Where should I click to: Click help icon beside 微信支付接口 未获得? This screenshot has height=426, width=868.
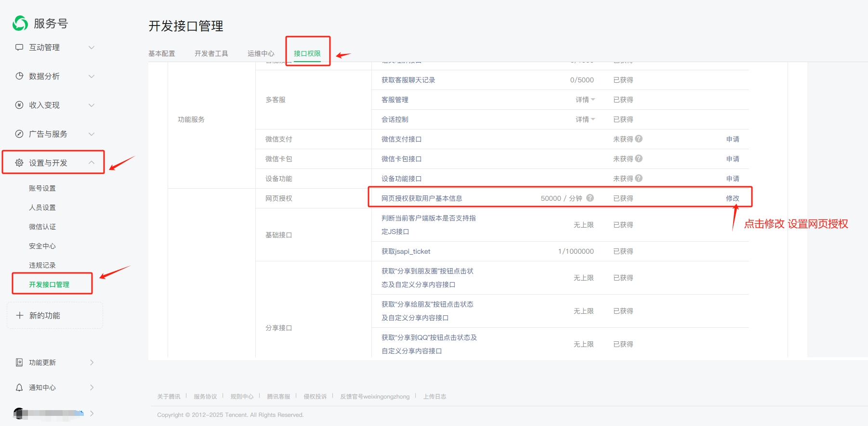639,139
